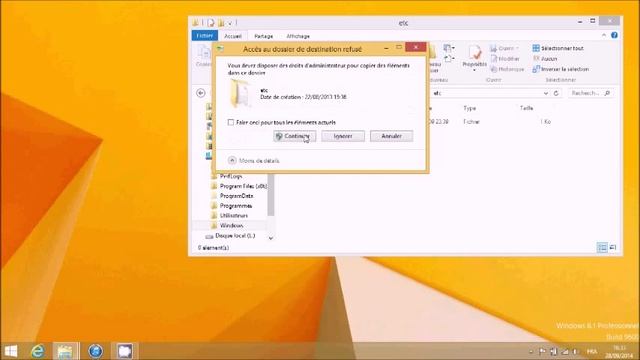Click the search magnifier icon
Image resolution: width=640 pixels, height=360 pixels.
[607, 93]
